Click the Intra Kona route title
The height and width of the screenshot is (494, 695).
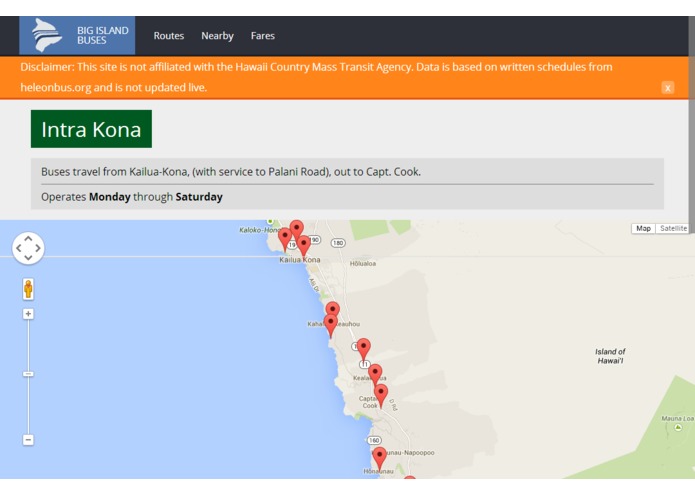coord(91,129)
